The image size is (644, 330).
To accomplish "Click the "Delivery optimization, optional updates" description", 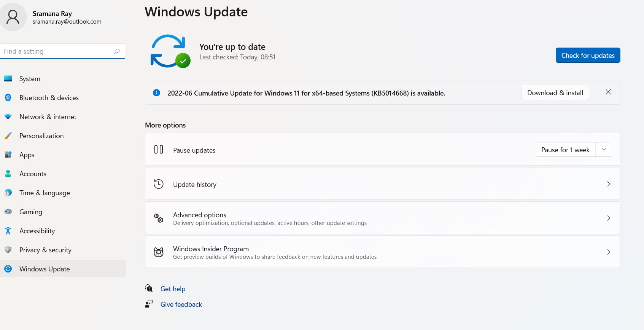I will (270, 223).
